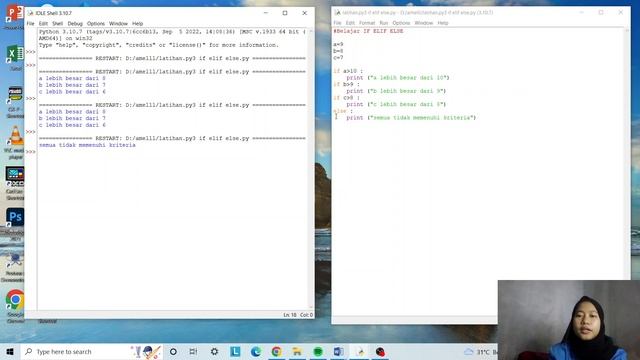The image size is (640, 360).
Task: Click the 'else :' line in editor
Action: pos(343,111)
